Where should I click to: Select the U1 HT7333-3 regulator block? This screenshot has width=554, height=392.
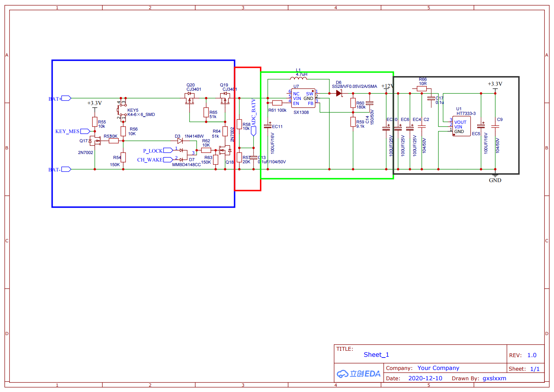[461, 126]
